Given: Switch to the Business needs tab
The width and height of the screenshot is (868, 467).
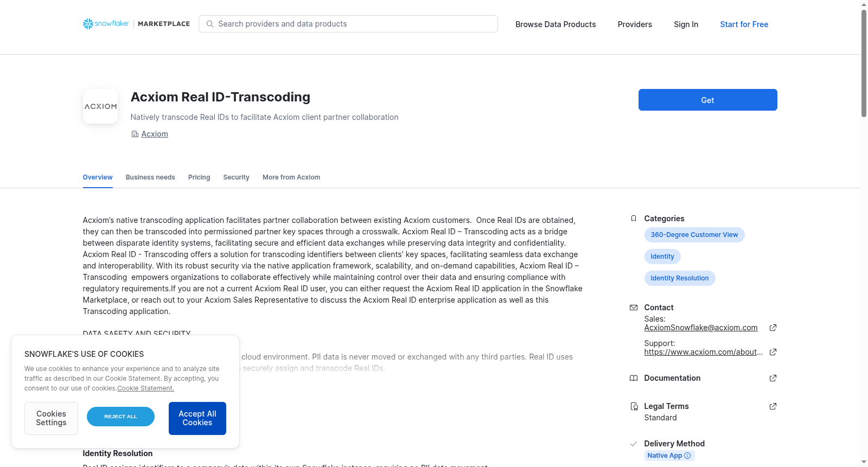Looking at the screenshot, I should pos(150,177).
